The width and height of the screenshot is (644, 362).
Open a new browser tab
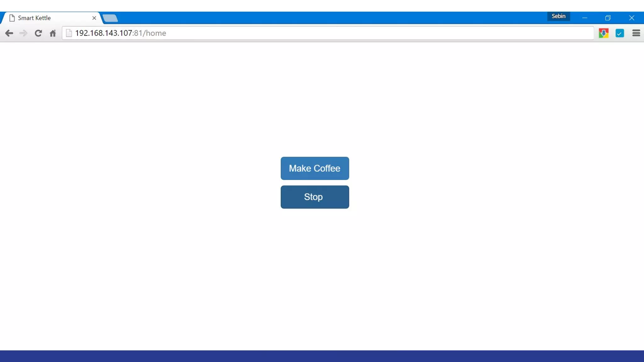(x=110, y=18)
